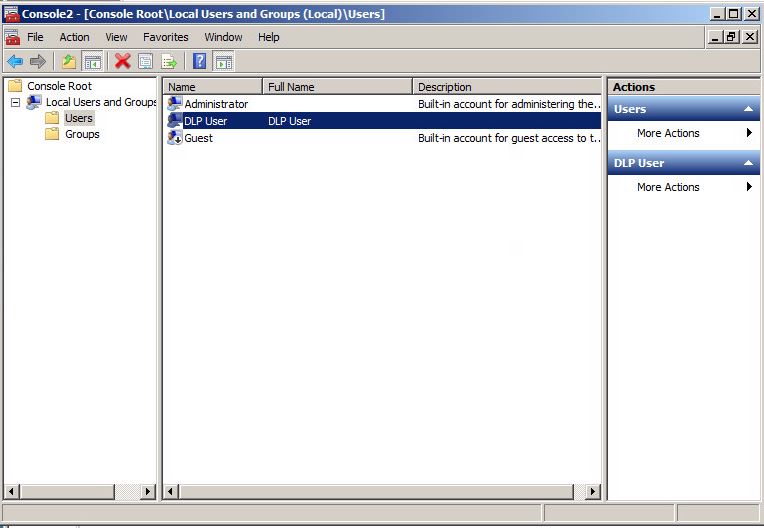764x528 pixels.
Task: Expand More Actions under DLP User
Action: tap(668, 187)
